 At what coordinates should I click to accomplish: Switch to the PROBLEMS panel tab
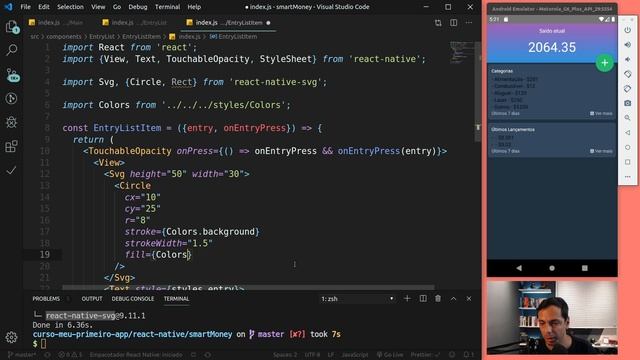click(x=46, y=299)
